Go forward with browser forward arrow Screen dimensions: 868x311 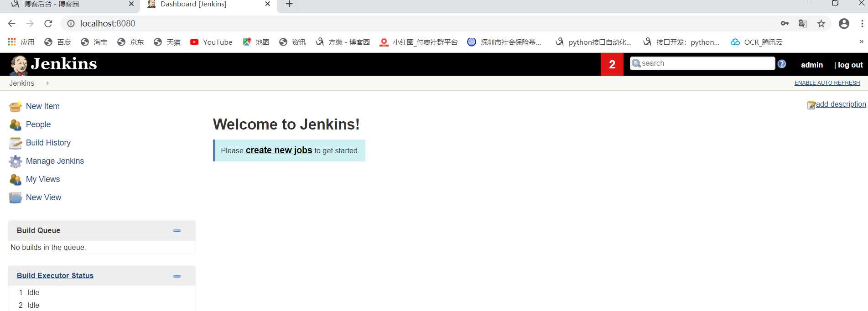[30, 23]
